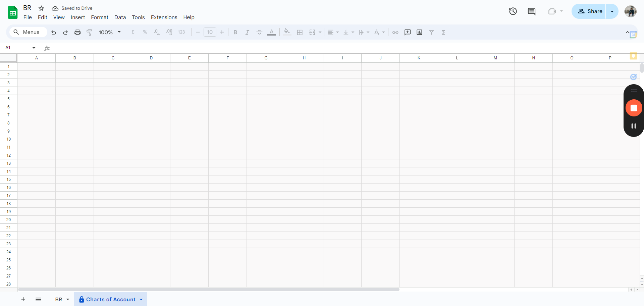Expand the Charts of Account sheet menu
Image resolution: width=644 pixels, height=306 pixels.
pos(141,299)
